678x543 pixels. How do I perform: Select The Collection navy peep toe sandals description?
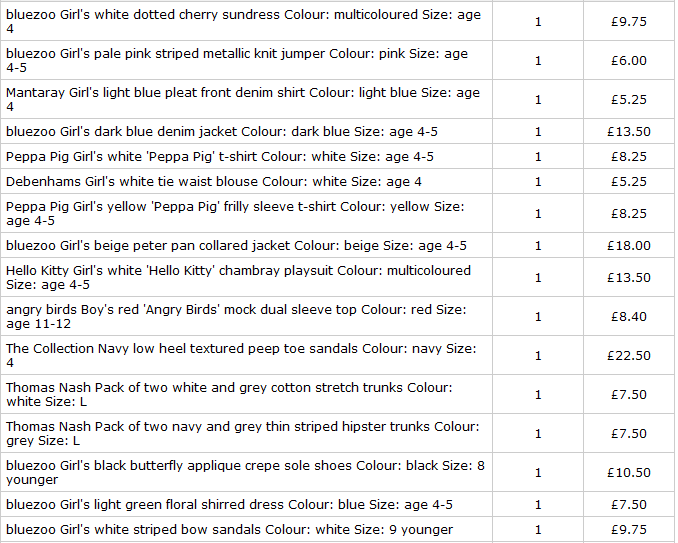(241, 355)
